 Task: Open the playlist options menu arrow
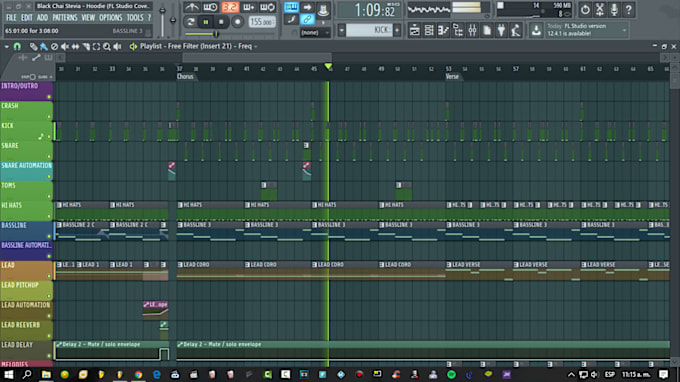pyautogui.click(x=7, y=46)
